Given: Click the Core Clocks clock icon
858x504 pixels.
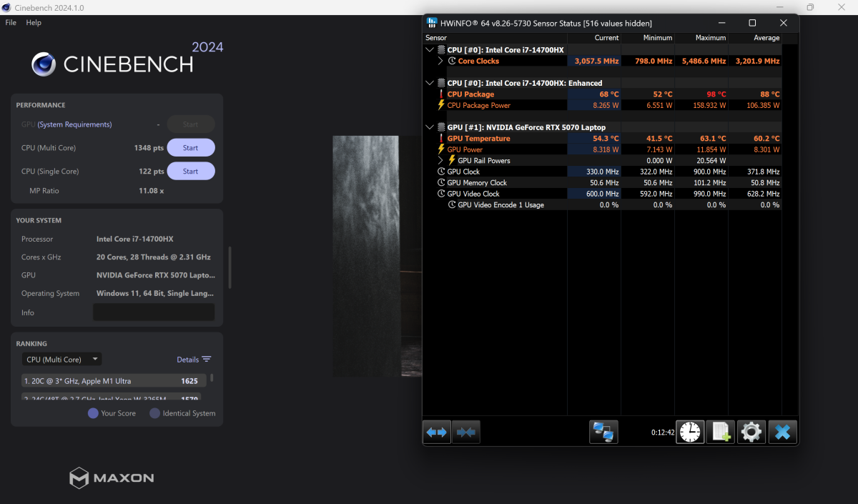Looking at the screenshot, I should pos(452,61).
